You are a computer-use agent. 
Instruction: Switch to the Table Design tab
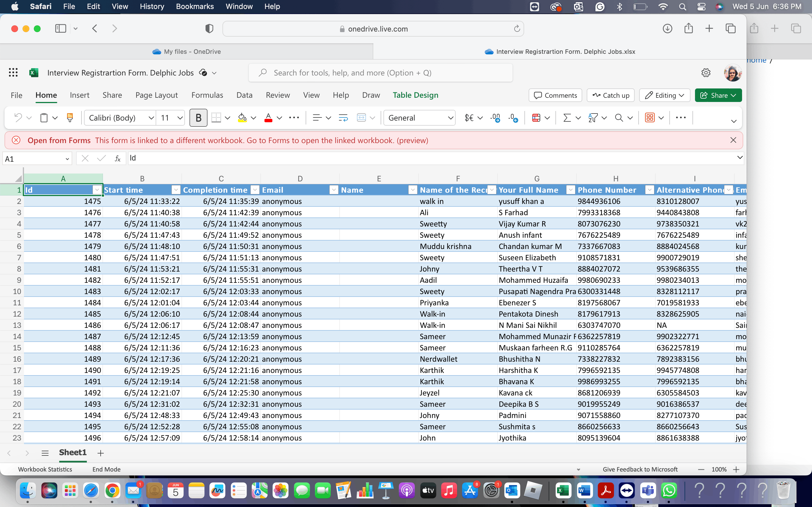415,95
